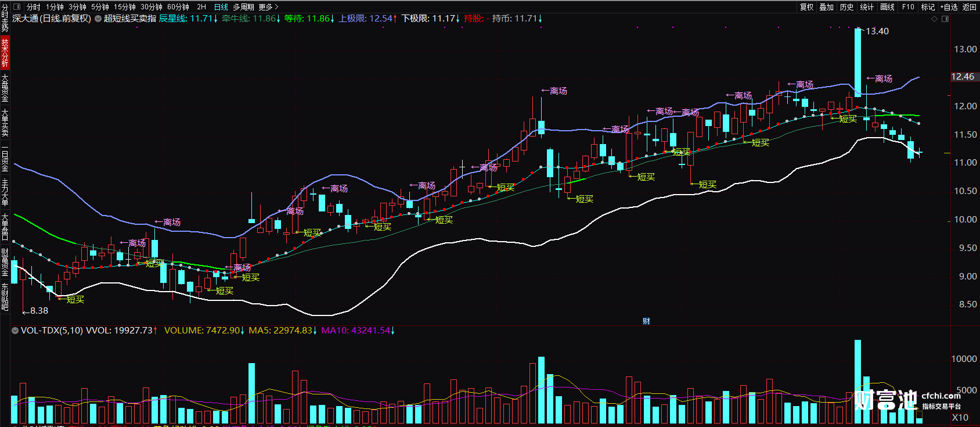Click the VVOL: 19927.73 readout
Image resolution: width=980 pixels, height=427 pixels.
[121, 331]
